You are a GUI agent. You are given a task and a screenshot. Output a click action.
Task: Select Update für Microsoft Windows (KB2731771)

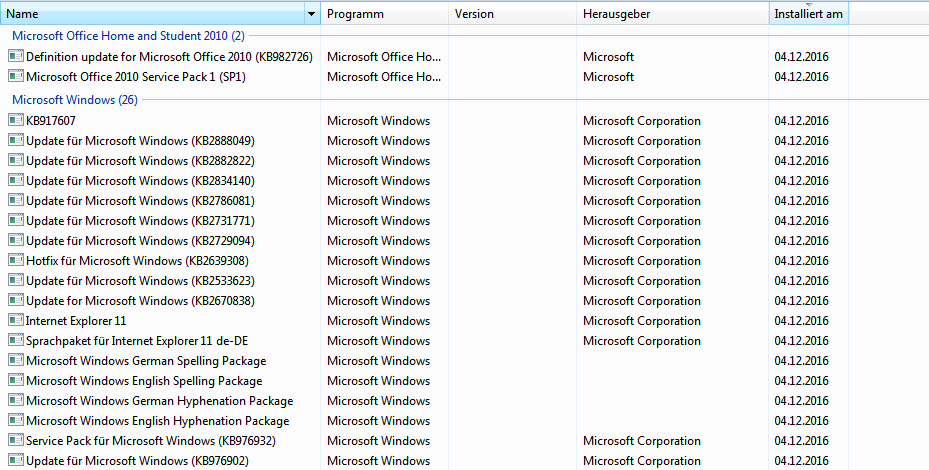tap(140, 221)
